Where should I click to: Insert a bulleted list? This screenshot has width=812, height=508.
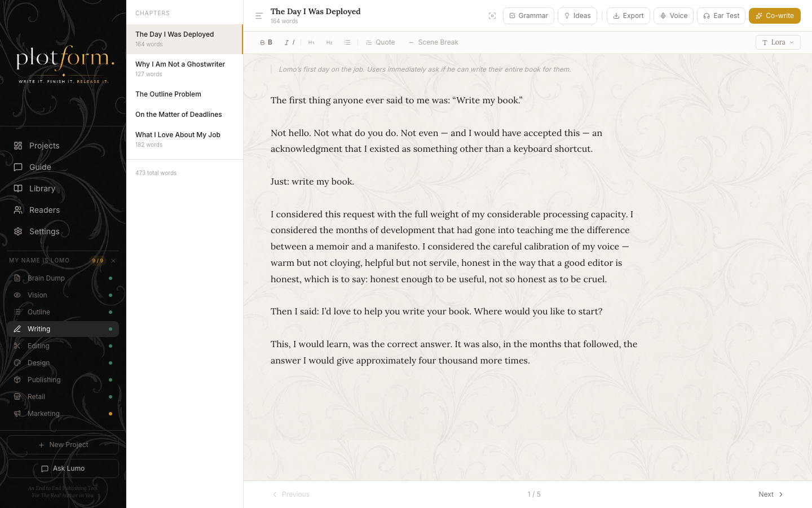point(347,42)
